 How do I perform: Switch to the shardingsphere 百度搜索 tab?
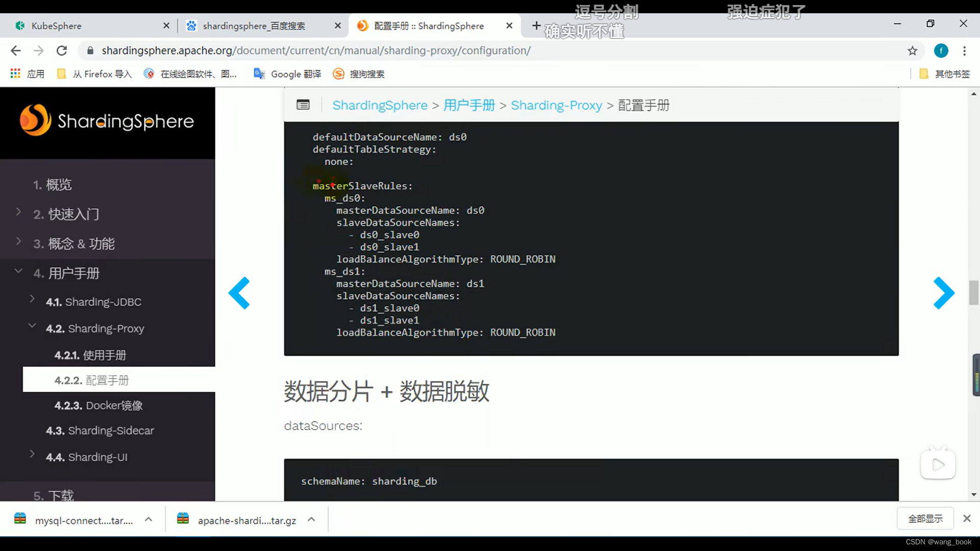[263, 26]
